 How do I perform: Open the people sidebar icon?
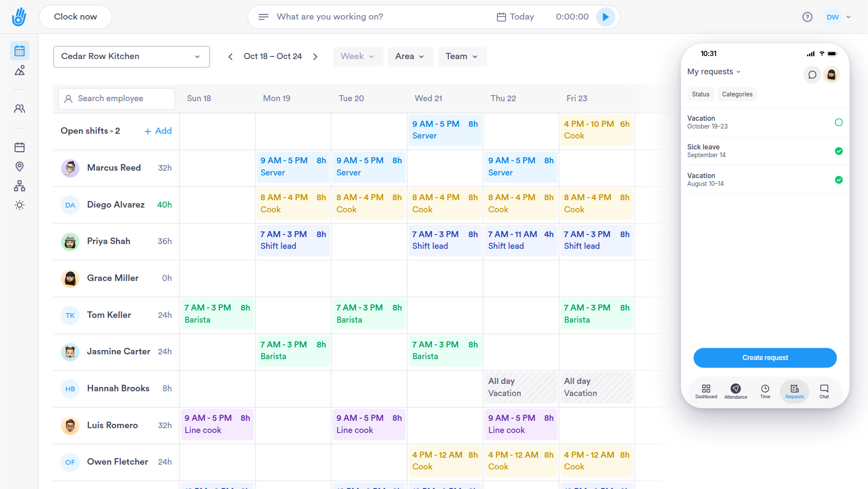coord(20,109)
